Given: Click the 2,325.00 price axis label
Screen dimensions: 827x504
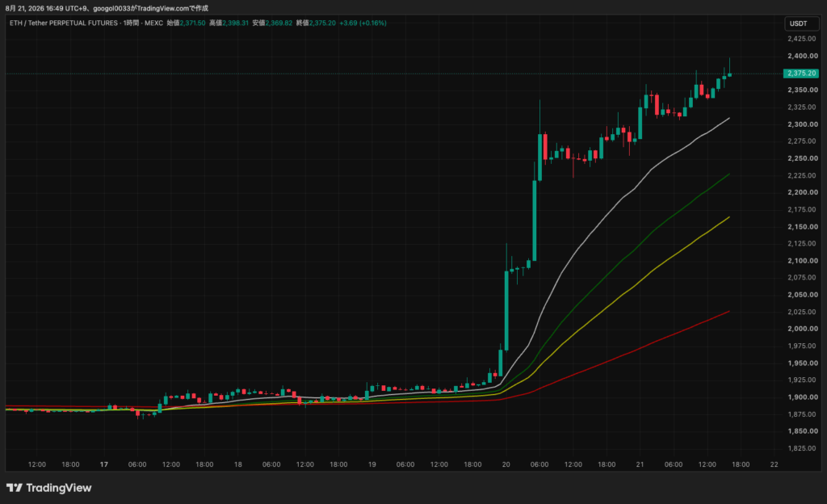Looking at the screenshot, I should 802,107.
